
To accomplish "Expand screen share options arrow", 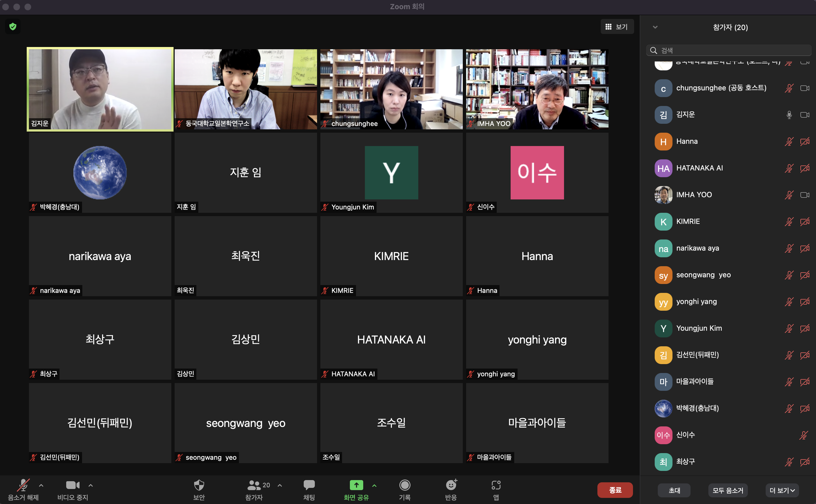I will (375, 485).
